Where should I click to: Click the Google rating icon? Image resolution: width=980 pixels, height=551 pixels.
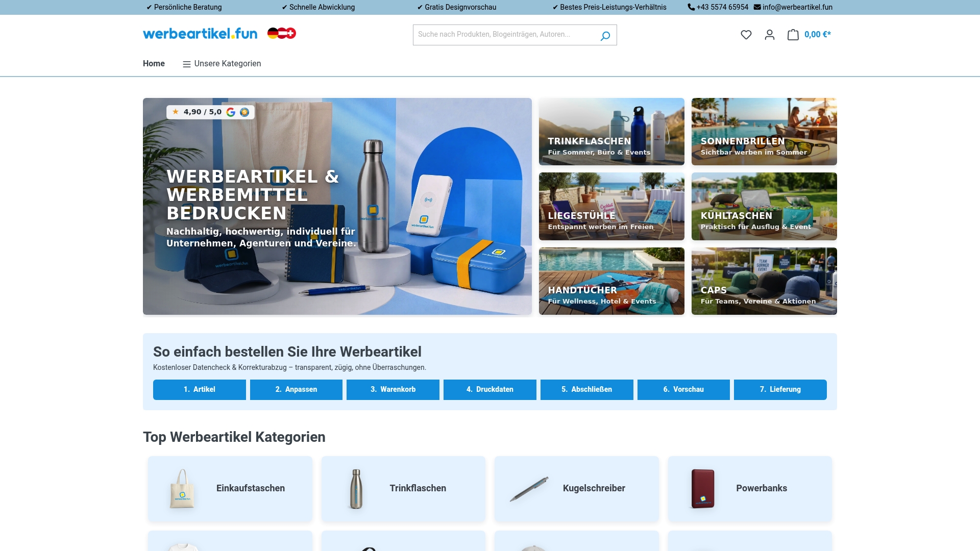[x=231, y=112]
